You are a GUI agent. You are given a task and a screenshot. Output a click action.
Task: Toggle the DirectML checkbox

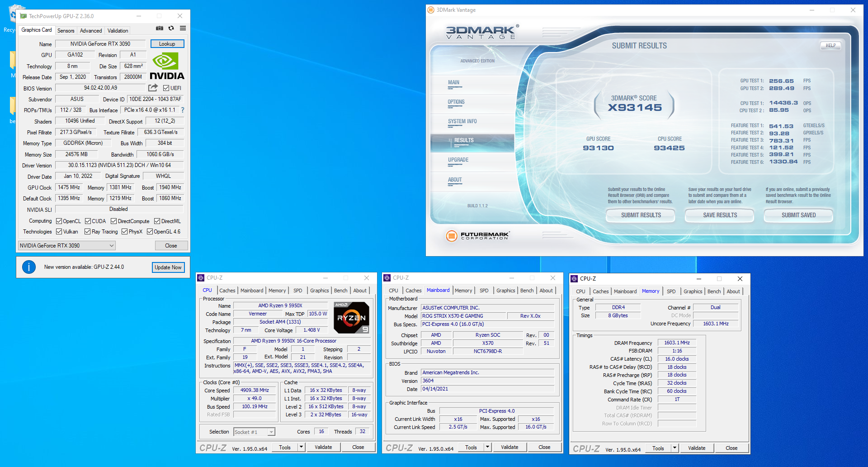pyautogui.click(x=157, y=221)
